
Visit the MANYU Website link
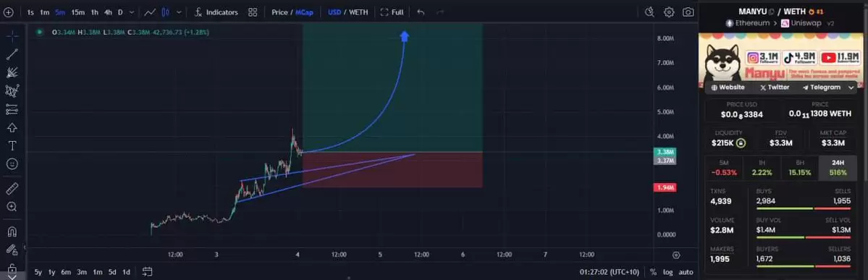click(x=728, y=88)
